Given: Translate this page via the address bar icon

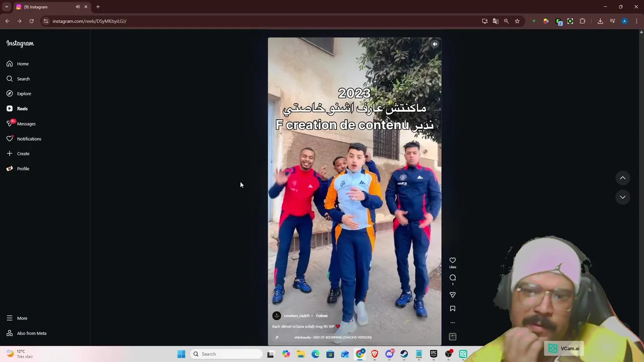Looking at the screenshot, I should click(x=496, y=21).
